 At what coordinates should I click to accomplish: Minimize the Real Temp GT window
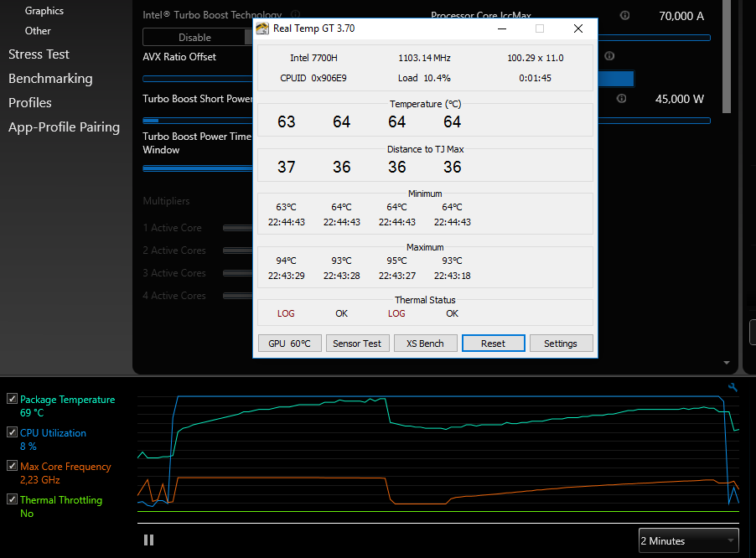[x=502, y=28]
